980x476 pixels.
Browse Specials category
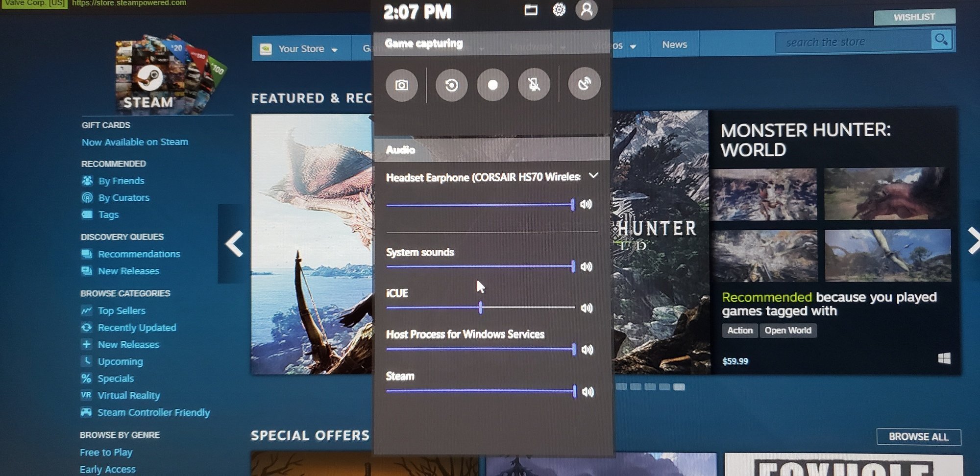point(116,379)
